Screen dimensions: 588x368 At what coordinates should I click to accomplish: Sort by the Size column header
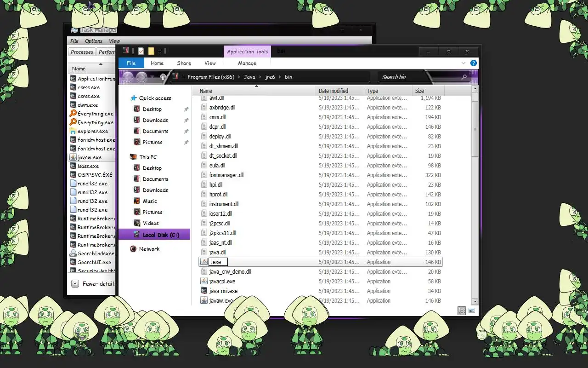point(428,91)
